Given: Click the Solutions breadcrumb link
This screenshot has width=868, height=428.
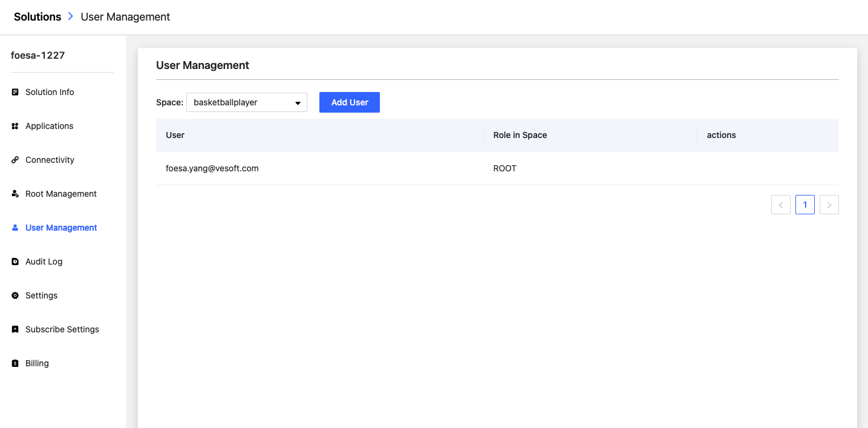Looking at the screenshot, I should tap(38, 17).
